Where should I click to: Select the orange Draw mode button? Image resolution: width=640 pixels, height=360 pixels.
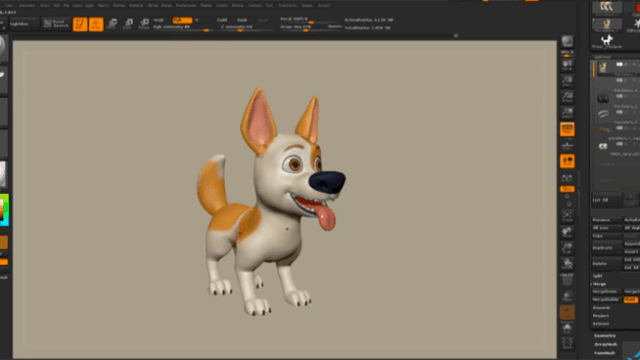[96, 24]
